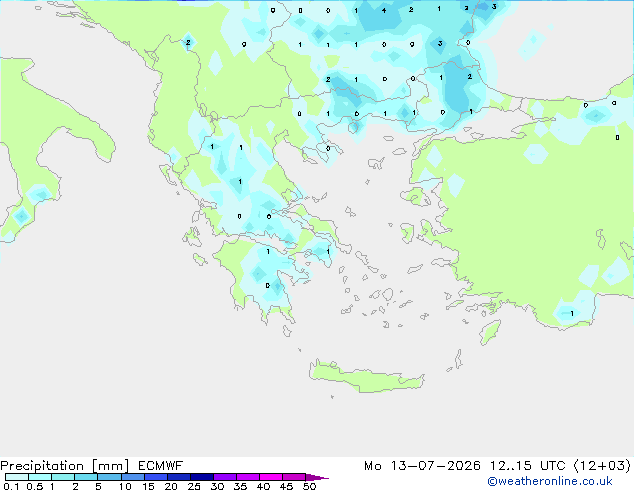
Task: Select the 30–35 mm purple legend swatch
Action: click(225, 477)
